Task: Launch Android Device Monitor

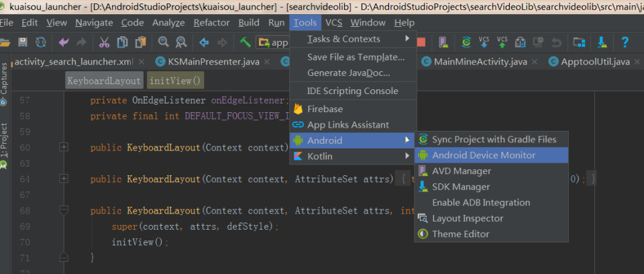Action: click(x=492, y=155)
